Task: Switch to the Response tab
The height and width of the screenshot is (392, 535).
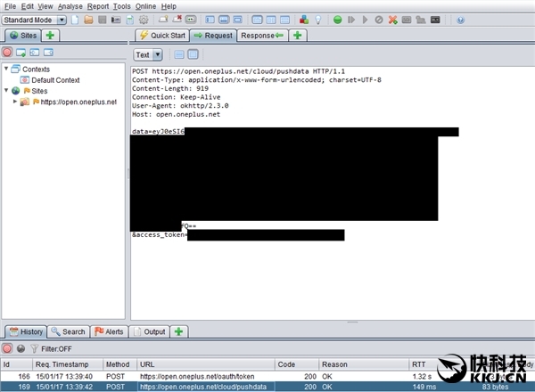Action: pos(260,36)
